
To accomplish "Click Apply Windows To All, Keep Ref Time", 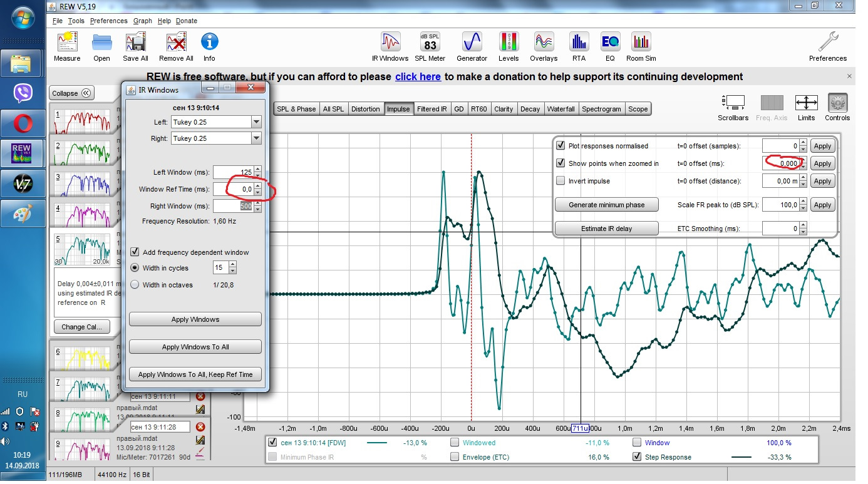I will click(x=195, y=374).
